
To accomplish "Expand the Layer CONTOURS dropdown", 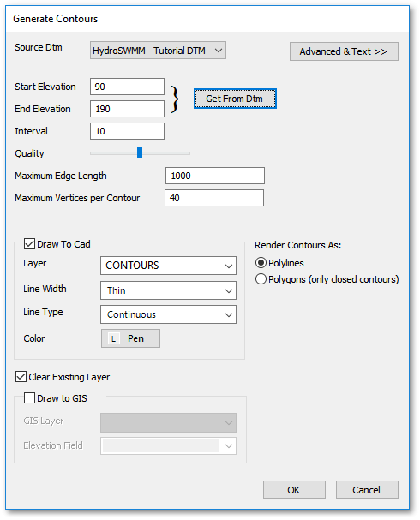I will coord(168,266).
